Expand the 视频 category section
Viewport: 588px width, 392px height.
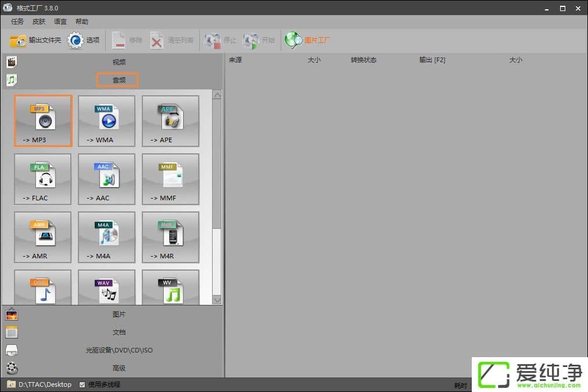point(119,62)
